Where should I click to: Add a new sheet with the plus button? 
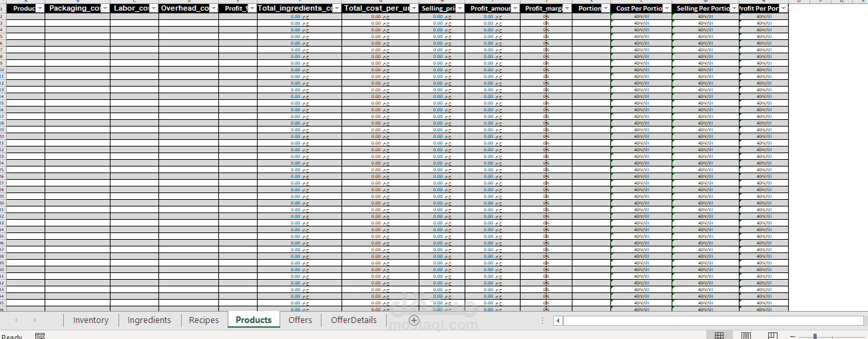[x=413, y=320]
